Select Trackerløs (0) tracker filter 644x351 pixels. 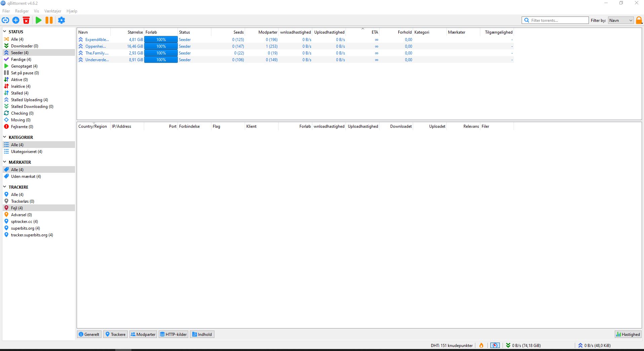click(39, 201)
